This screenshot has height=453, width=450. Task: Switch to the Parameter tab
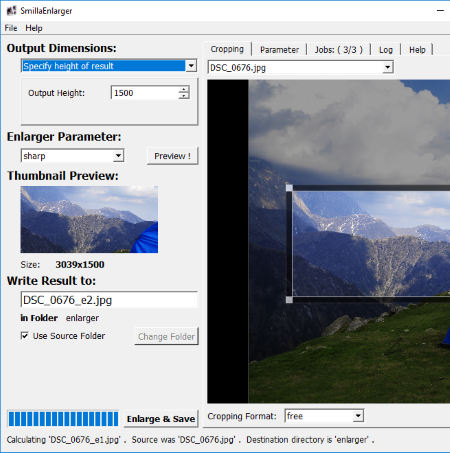click(x=279, y=50)
